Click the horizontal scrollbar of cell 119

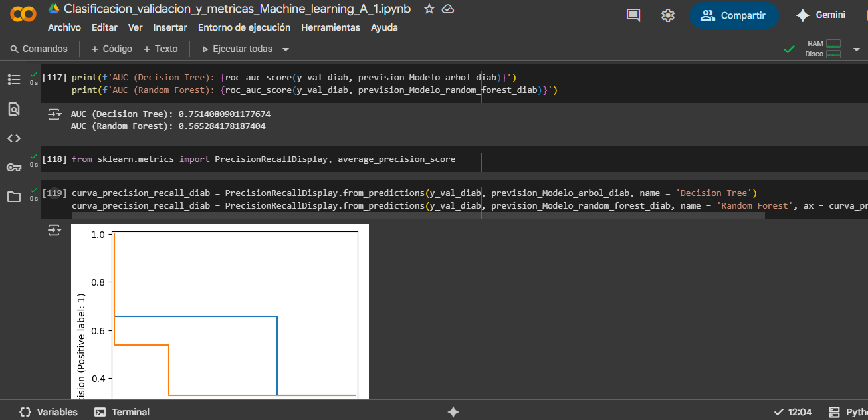pyautogui.click(x=418, y=215)
